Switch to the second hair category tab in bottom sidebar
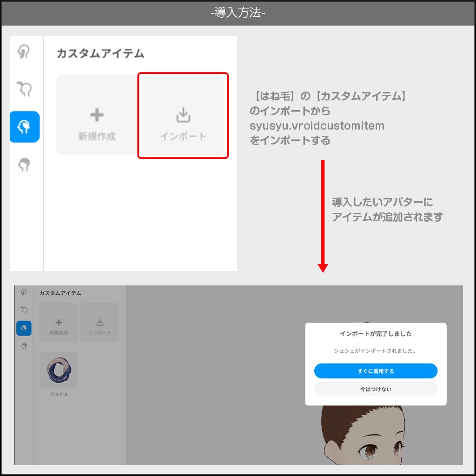Image resolution: width=476 pixels, height=476 pixels. tap(24, 309)
